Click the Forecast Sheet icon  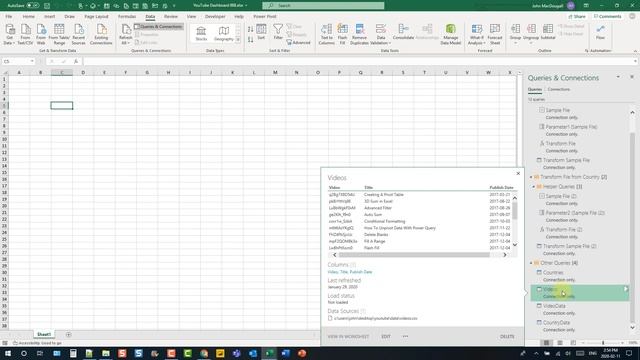click(495, 34)
